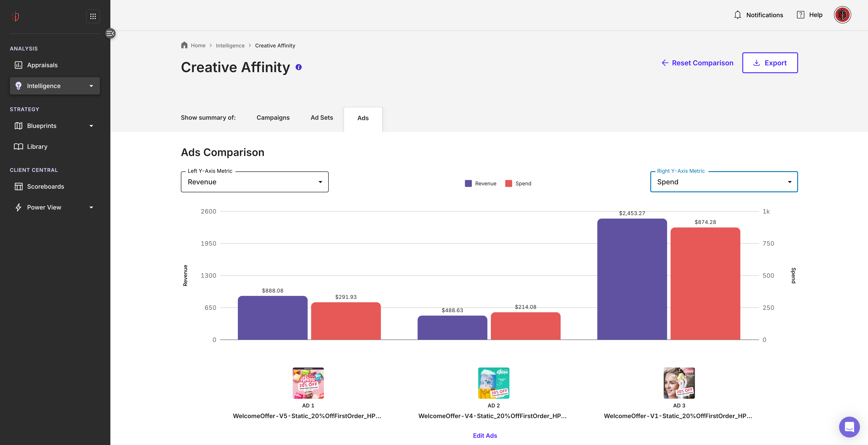Open the apps grid menu icon
Image resolution: width=868 pixels, height=445 pixels.
(93, 16)
